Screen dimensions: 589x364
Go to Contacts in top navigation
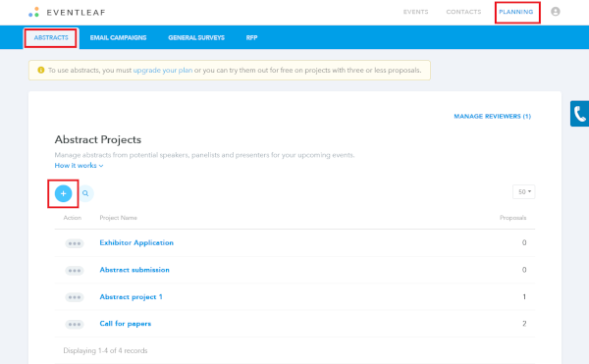pos(463,12)
